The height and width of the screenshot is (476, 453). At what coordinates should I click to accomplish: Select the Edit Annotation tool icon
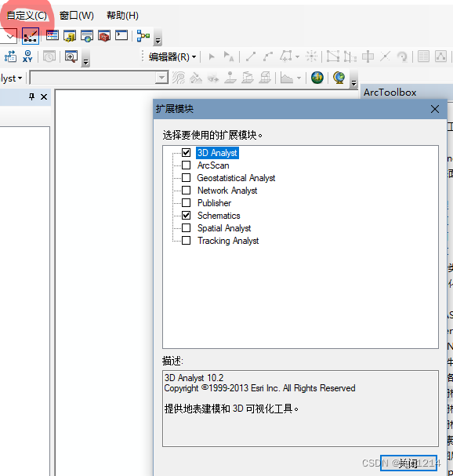(x=229, y=56)
